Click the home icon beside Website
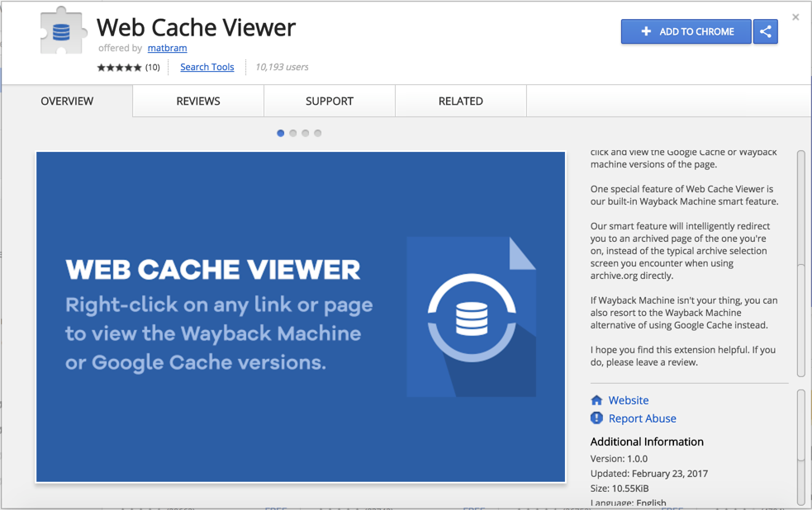 [x=596, y=400]
